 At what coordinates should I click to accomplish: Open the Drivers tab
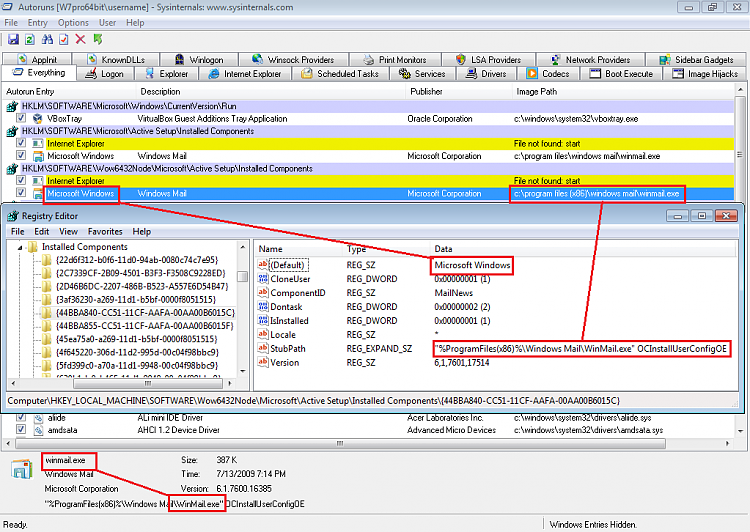pos(486,74)
